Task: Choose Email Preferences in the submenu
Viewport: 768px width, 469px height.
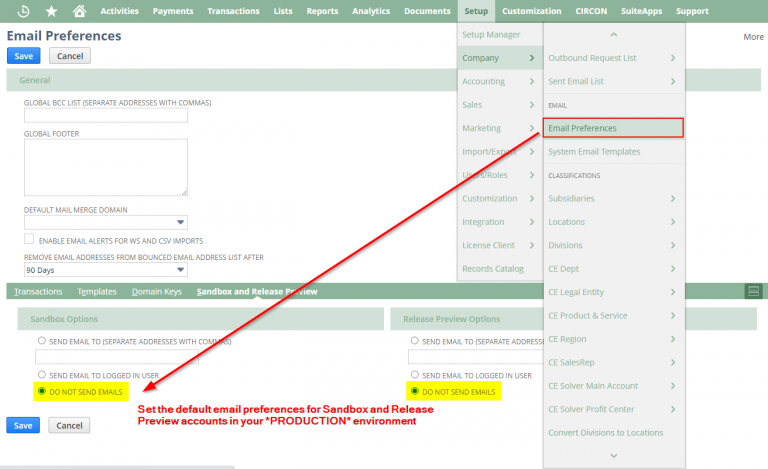Action: click(613, 128)
